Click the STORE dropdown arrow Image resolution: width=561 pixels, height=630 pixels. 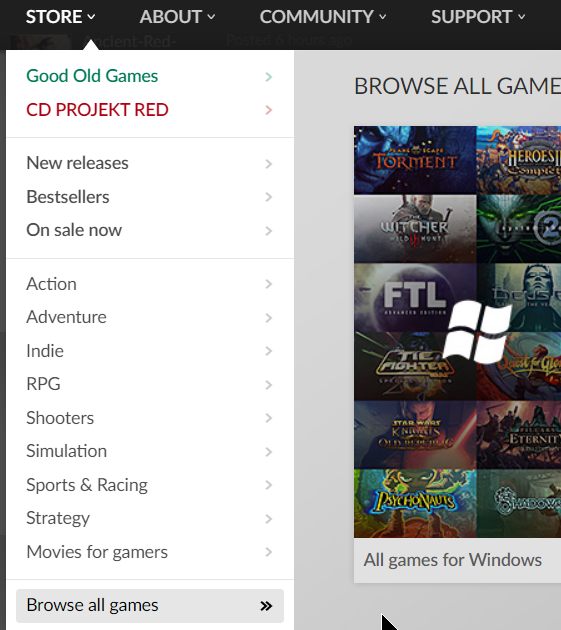[x=91, y=17]
